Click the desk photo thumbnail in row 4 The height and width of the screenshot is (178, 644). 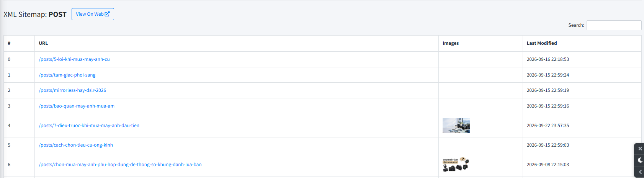pos(456,126)
